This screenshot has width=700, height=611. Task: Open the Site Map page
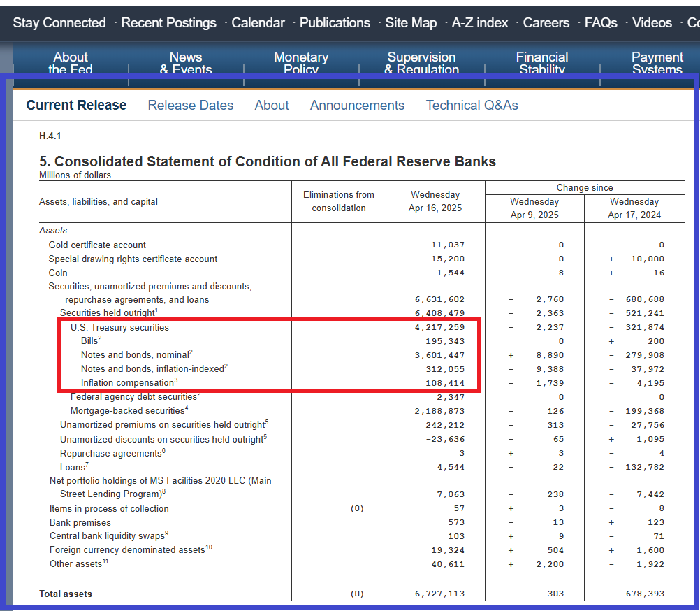coord(411,23)
